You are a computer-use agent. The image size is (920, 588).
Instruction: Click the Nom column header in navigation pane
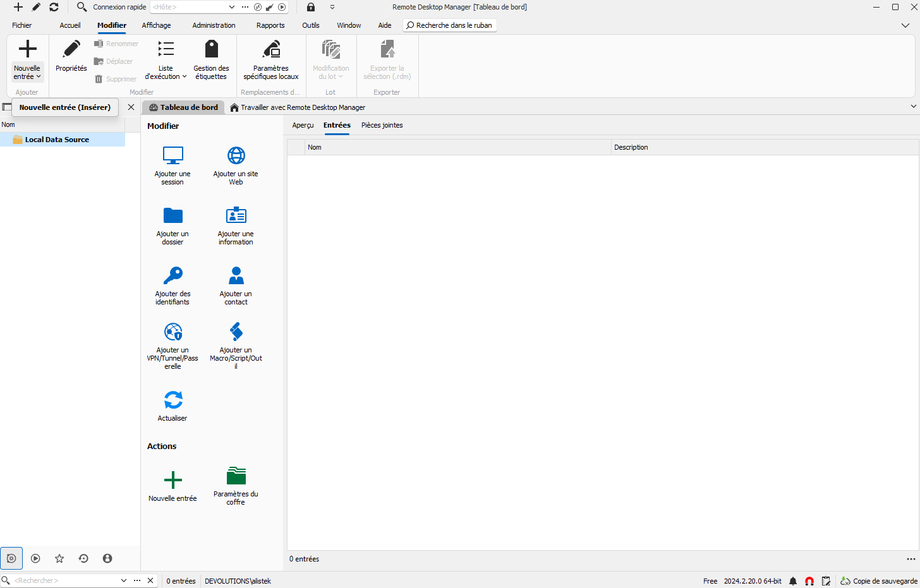point(63,124)
